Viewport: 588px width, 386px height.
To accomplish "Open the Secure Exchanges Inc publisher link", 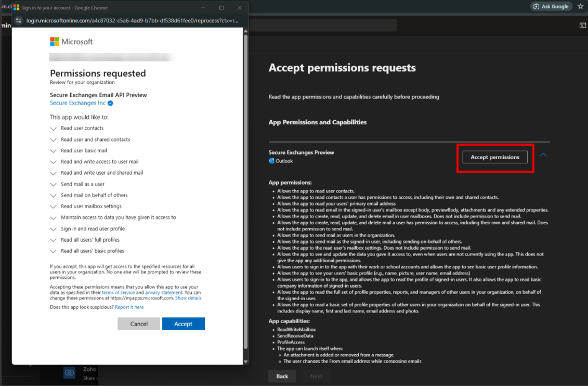I will tap(77, 103).
